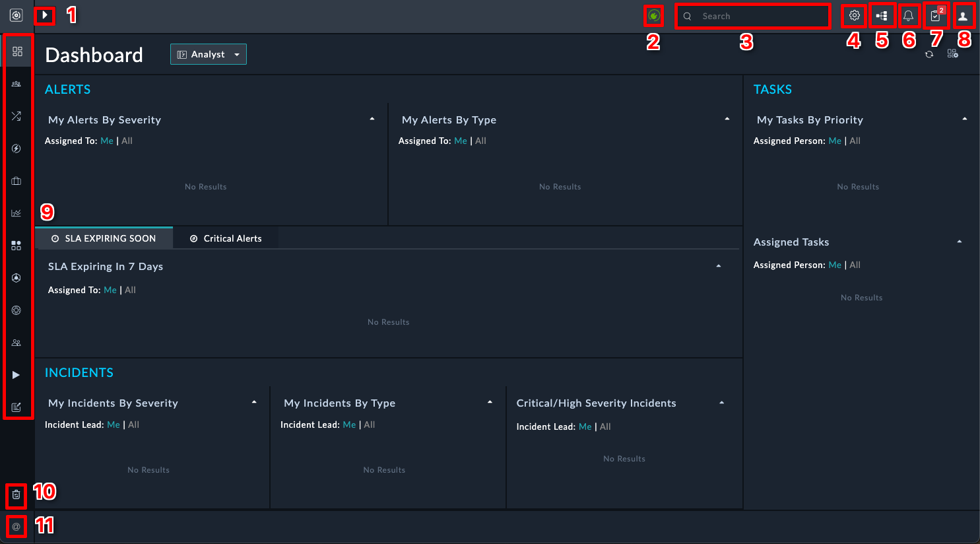Click the green status indicator icon
980x544 pixels.
point(654,15)
